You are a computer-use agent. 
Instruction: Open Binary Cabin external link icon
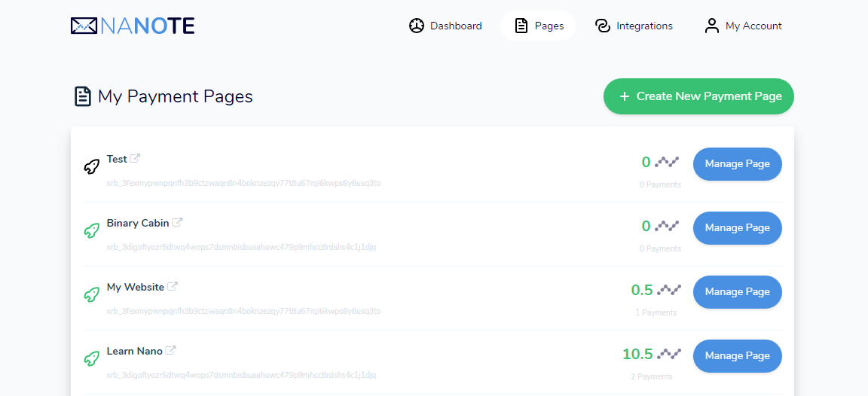[x=177, y=222]
